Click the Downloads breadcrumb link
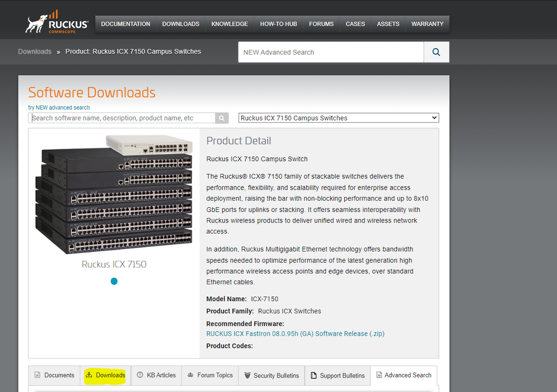557x392 pixels. pyautogui.click(x=35, y=51)
